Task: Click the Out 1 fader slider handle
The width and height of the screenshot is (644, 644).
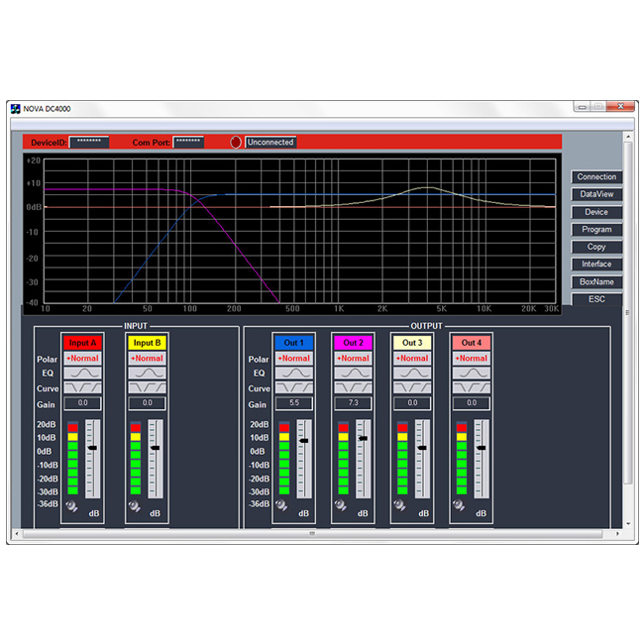Action: click(x=304, y=440)
